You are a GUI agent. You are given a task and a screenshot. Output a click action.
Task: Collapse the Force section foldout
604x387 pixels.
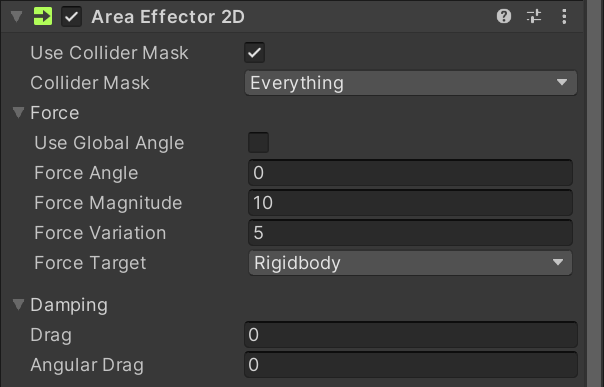[x=18, y=112]
